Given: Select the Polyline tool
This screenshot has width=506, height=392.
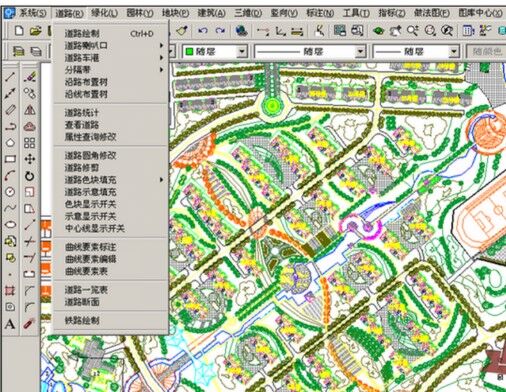Looking at the screenshot, I should coord(10,126).
